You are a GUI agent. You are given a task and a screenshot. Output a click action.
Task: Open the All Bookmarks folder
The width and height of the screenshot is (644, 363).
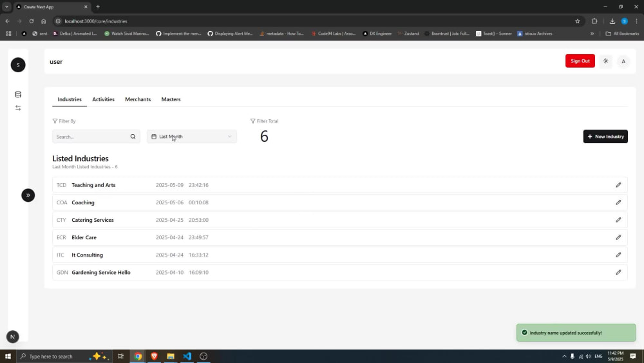tap(622, 34)
